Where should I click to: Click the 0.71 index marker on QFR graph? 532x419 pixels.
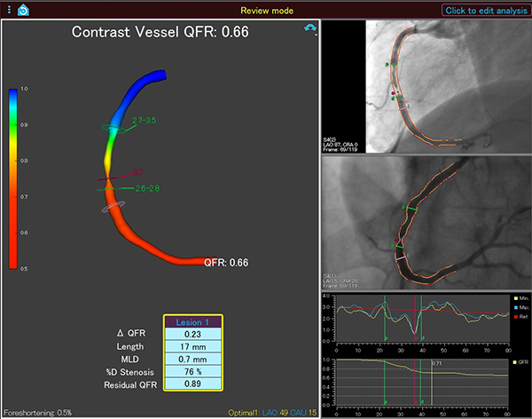pos(436,363)
